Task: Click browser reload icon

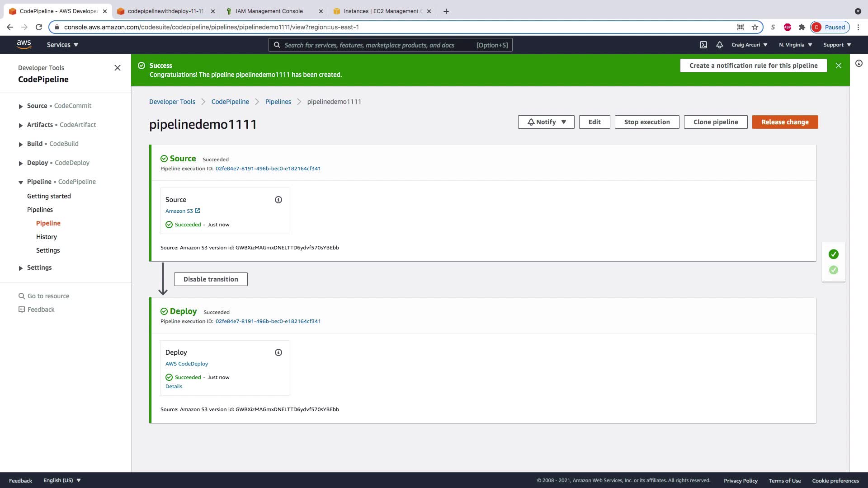Action: point(39,27)
